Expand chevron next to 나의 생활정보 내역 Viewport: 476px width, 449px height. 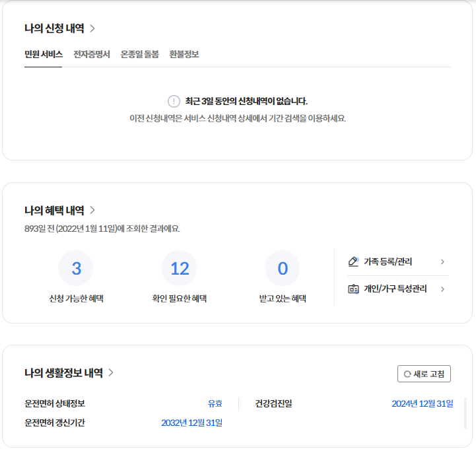(111, 372)
